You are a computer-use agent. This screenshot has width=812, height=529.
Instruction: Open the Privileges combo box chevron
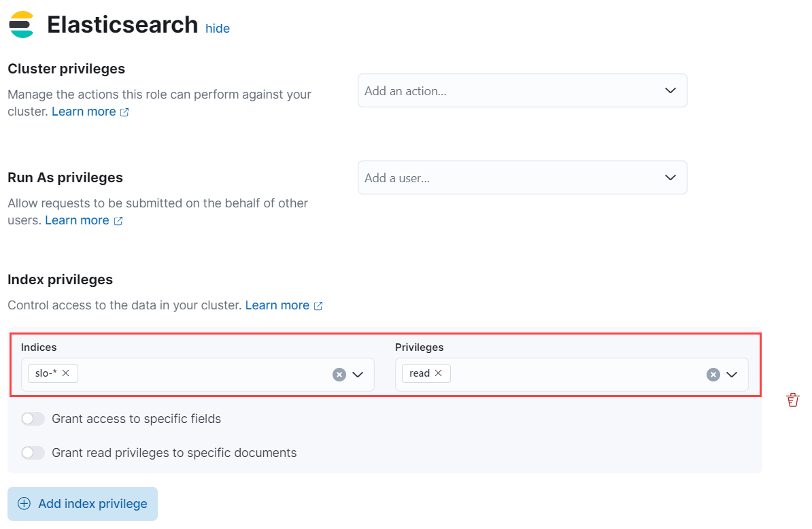[x=732, y=375]
